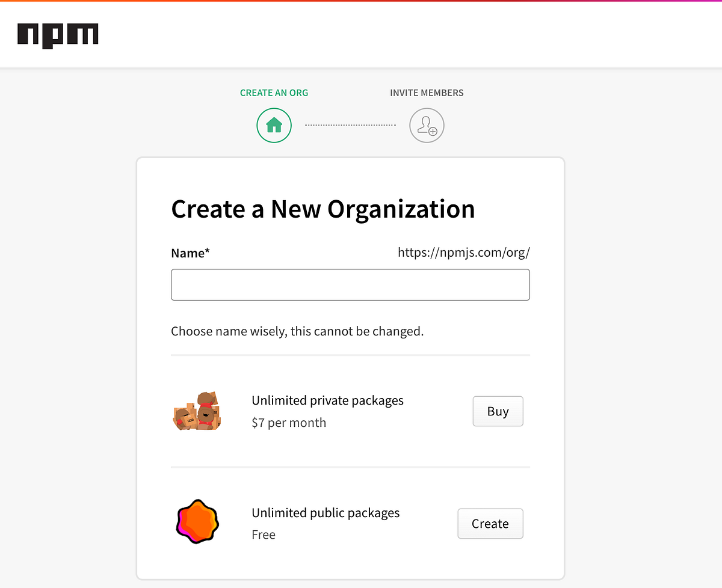Click the Free plan price label
This screenshot has width=722, height=588.
click(x=264, y=534)
